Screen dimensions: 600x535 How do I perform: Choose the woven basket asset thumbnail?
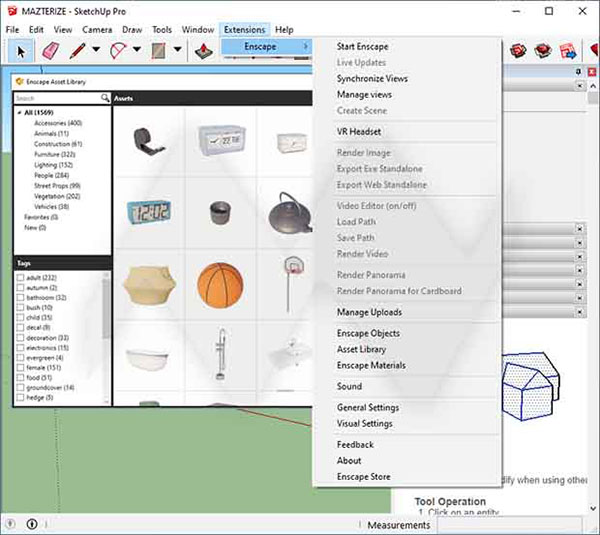pyautogui.click(x=150, y=285)
